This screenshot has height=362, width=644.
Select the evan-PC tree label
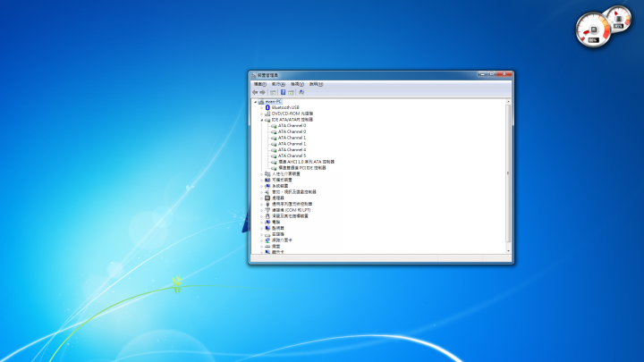pyautogui.click(x=273, y=102)
